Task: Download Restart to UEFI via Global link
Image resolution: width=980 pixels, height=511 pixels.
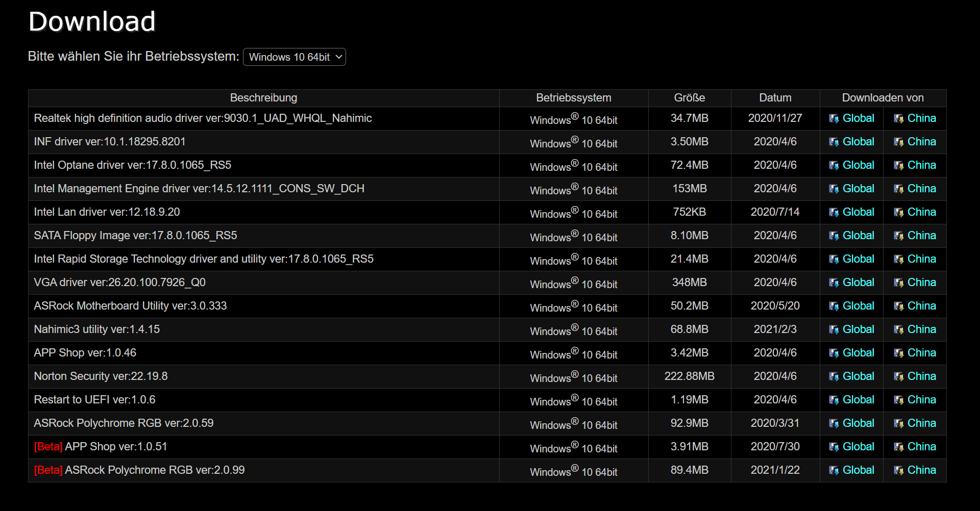Action: coord(858,400)
